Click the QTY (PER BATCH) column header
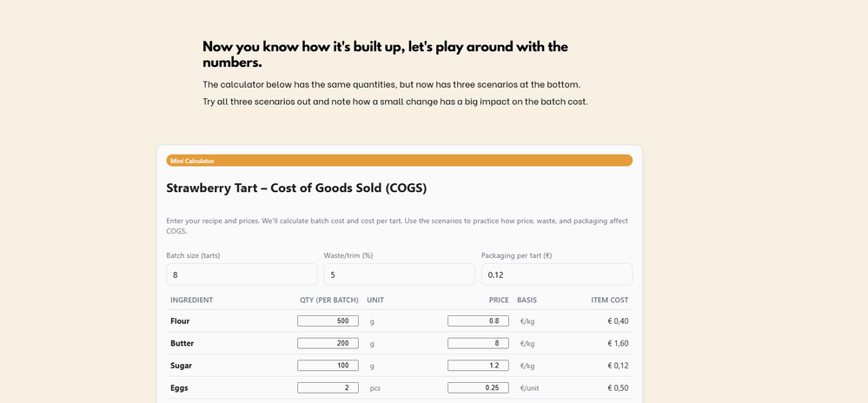This screenshot has height=403, width=868. coord(328,301)
